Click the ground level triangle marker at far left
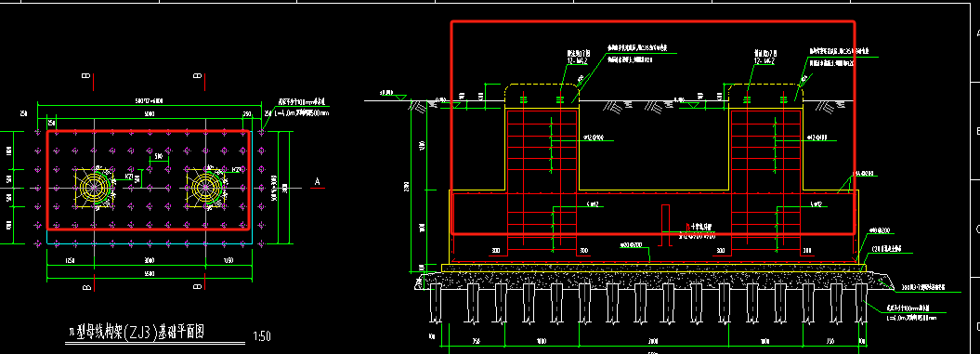Image resolution: width=980 pixels, height=354 pixels. pyautogui.click(x=399, y=97)
